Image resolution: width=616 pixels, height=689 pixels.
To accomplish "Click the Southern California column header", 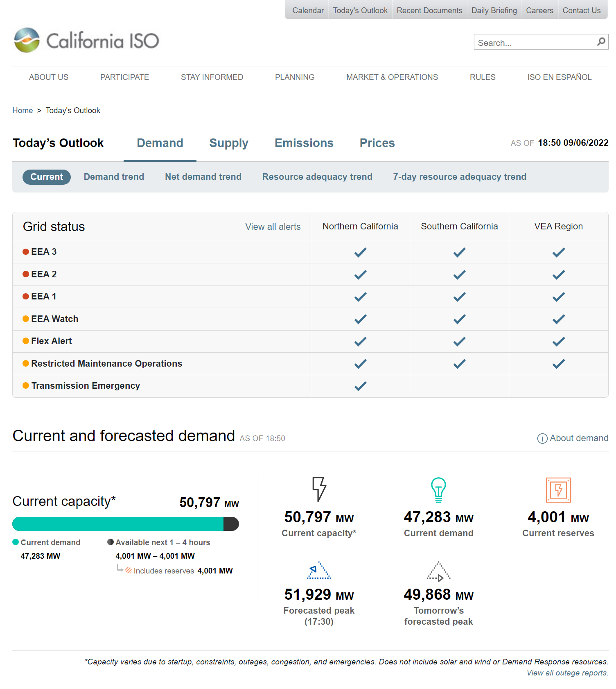I will click(x=459, y=226).
